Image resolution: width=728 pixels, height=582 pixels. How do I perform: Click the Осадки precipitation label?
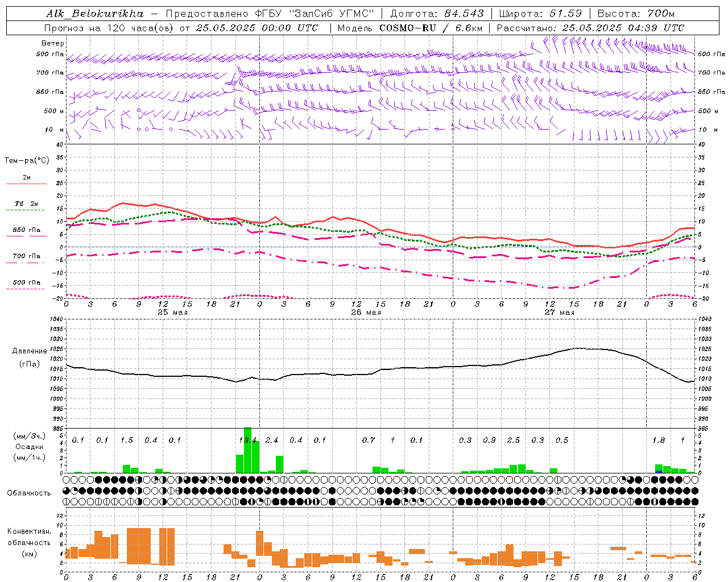pos(30,447)
